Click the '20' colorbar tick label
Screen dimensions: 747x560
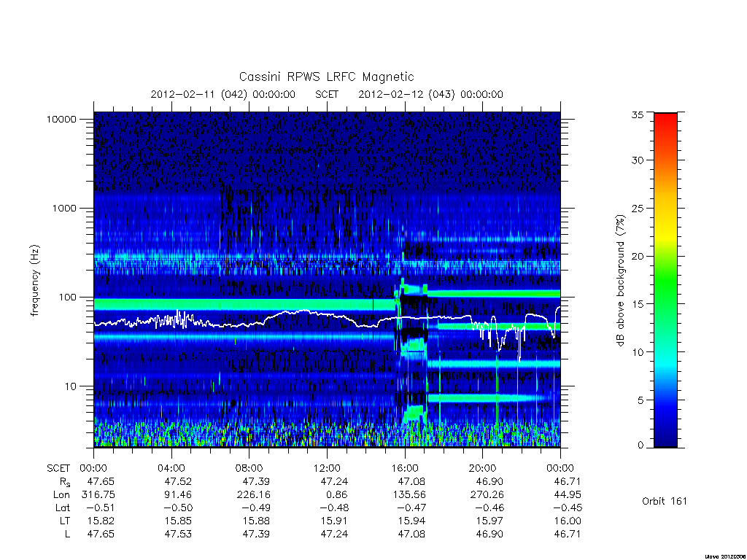pyautogui.click(x=637, y=256)
